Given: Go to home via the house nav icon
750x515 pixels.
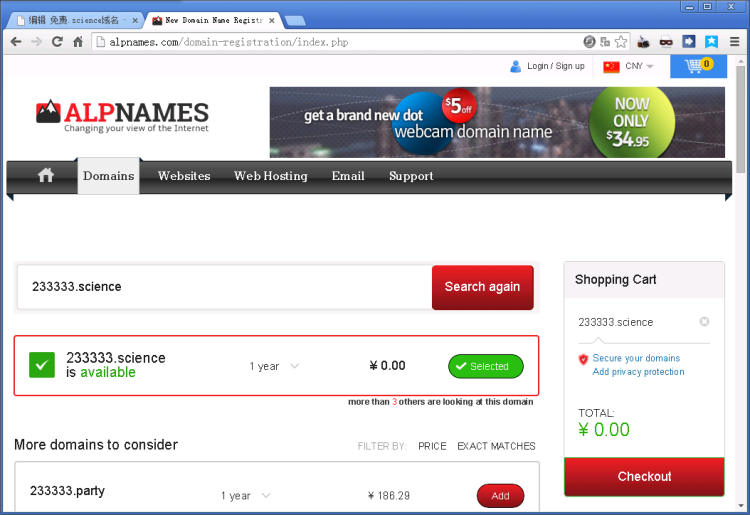Looking at the screenshot, I should [x=46, y=175].
